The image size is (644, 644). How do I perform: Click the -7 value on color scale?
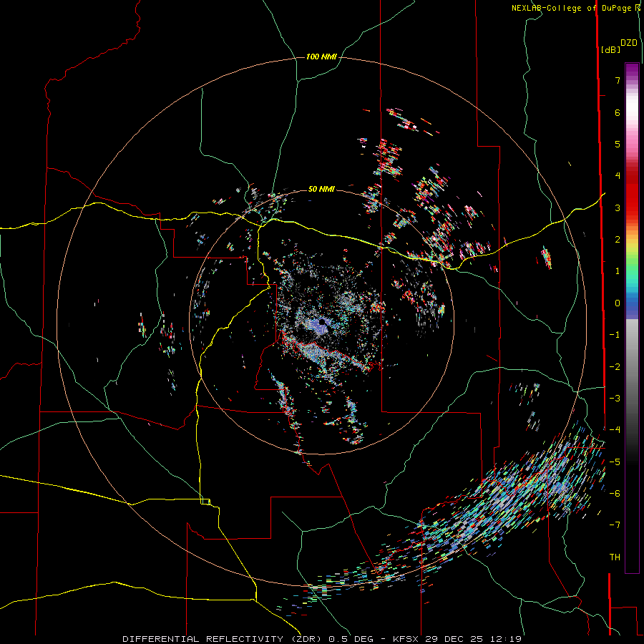615,525
